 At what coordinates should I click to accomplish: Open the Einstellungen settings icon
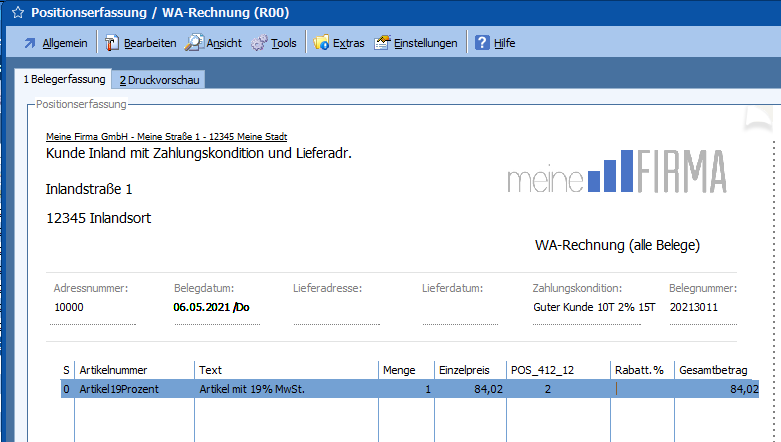point(382,43)
